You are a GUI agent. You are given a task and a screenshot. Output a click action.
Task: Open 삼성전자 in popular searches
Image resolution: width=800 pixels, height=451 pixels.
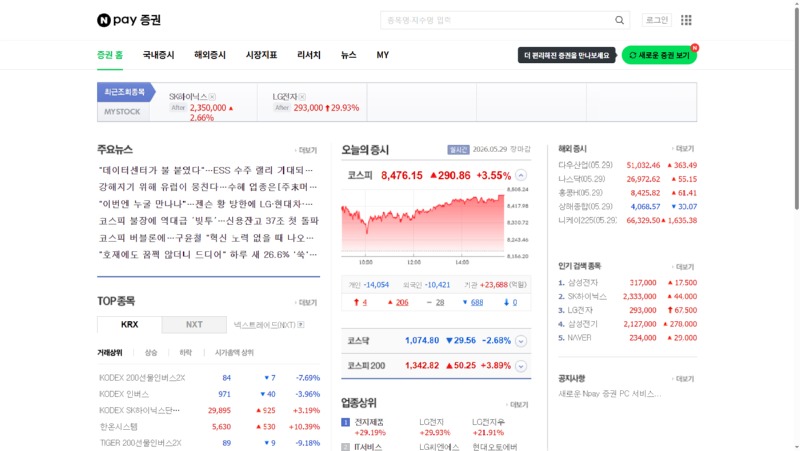pyautogui.click(x=583, y=283)
